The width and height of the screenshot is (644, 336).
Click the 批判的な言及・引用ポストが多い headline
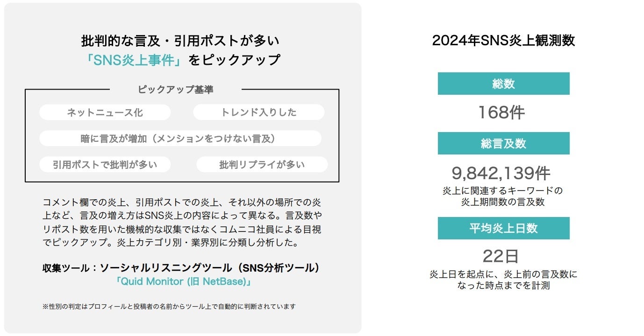click(180, 41)
